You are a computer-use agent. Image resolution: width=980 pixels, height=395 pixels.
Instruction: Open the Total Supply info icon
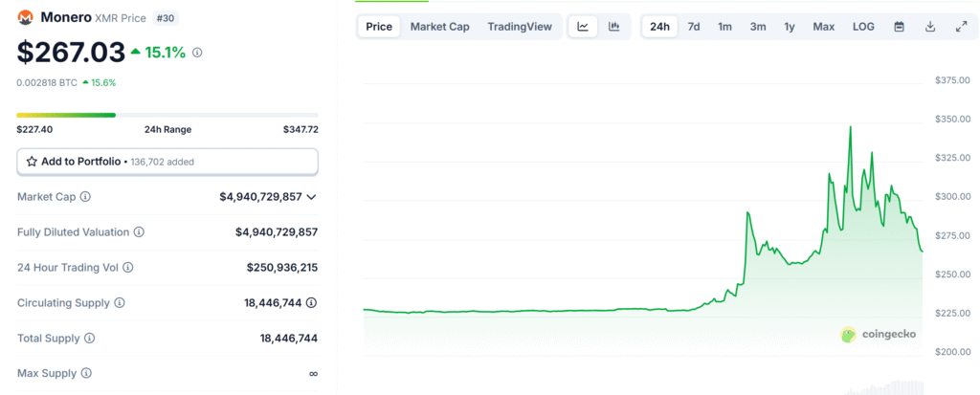(x=90, y=339)
